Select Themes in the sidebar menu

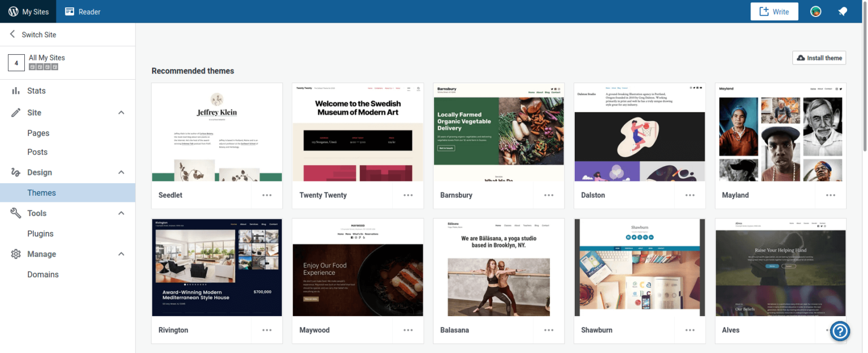(x=42, y=192)
